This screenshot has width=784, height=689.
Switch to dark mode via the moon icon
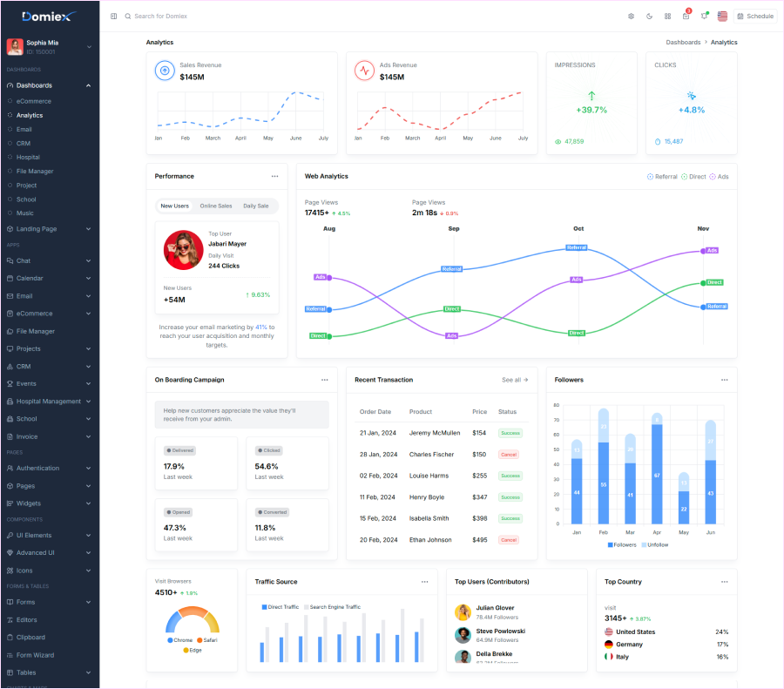[650, 16]
